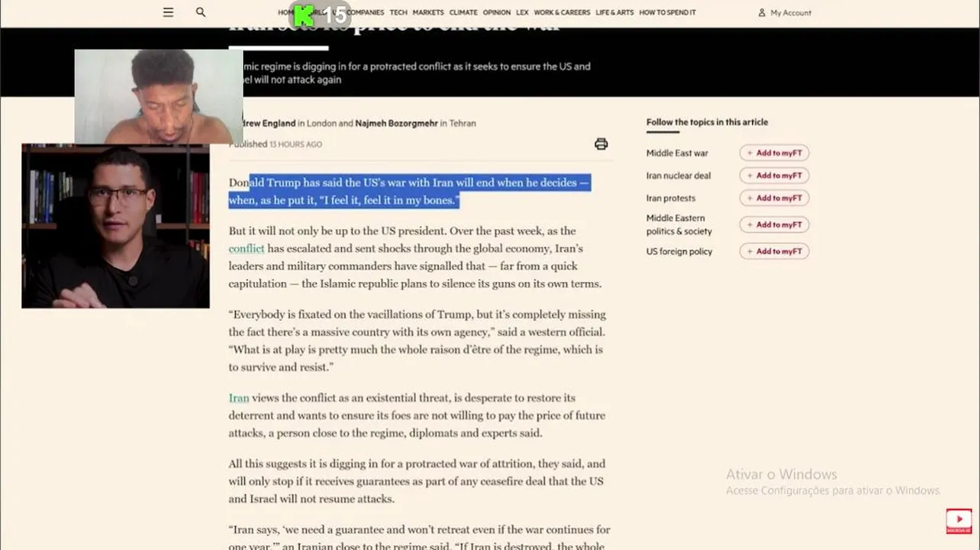980x550 pixels.
Task: Click the bookshelf presenter video overlay
Action: tap(115, 226)
